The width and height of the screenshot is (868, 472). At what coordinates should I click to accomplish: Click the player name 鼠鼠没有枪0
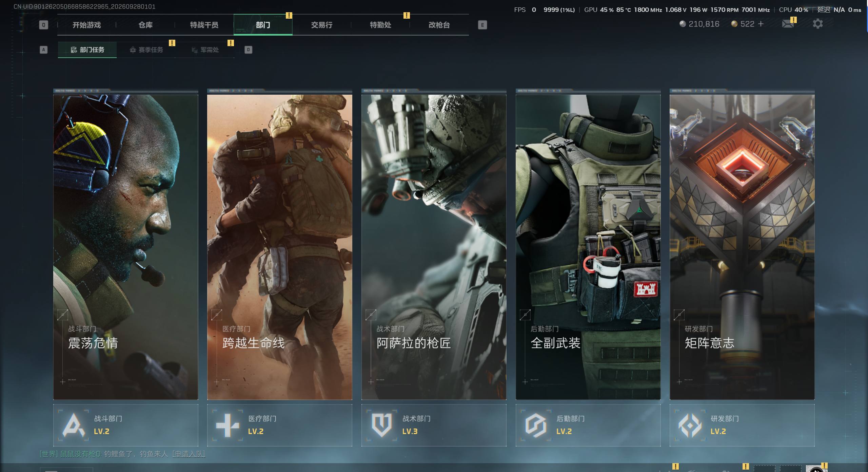pos(81,454)
